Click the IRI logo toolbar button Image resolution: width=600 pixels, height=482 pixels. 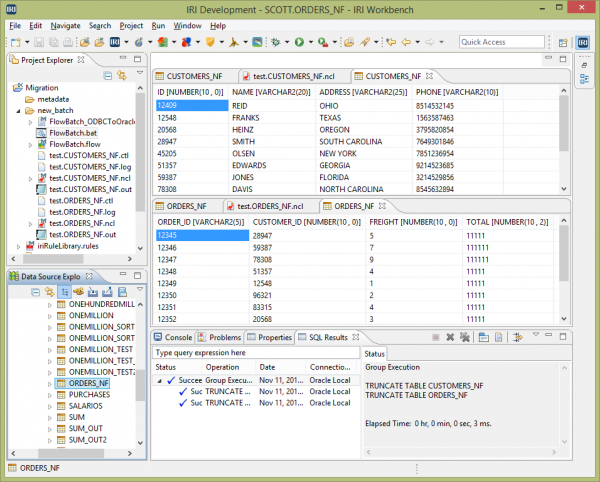pyautogui.click(x=115, y=42)
